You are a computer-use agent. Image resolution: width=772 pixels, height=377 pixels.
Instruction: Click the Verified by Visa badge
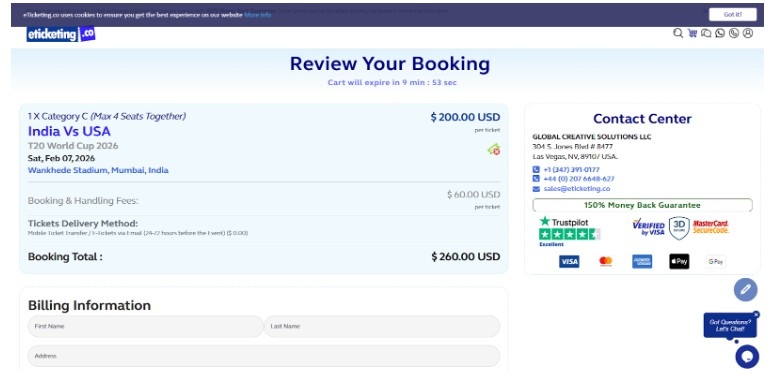pyautogui.click(x=648, y=227)
